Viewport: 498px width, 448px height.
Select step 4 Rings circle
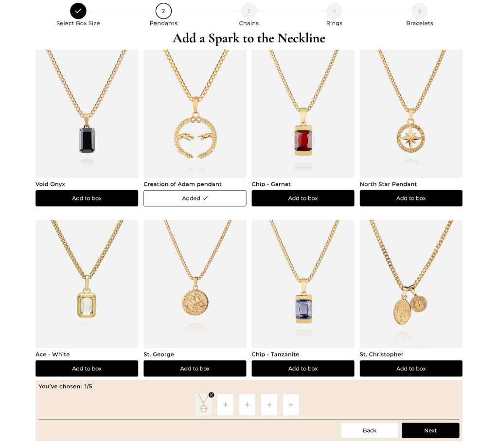(334, 11)
